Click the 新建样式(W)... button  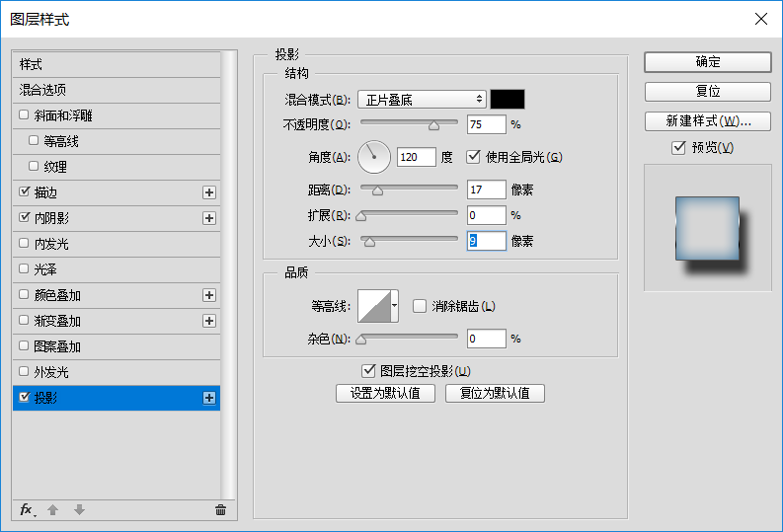pos(708,120)
